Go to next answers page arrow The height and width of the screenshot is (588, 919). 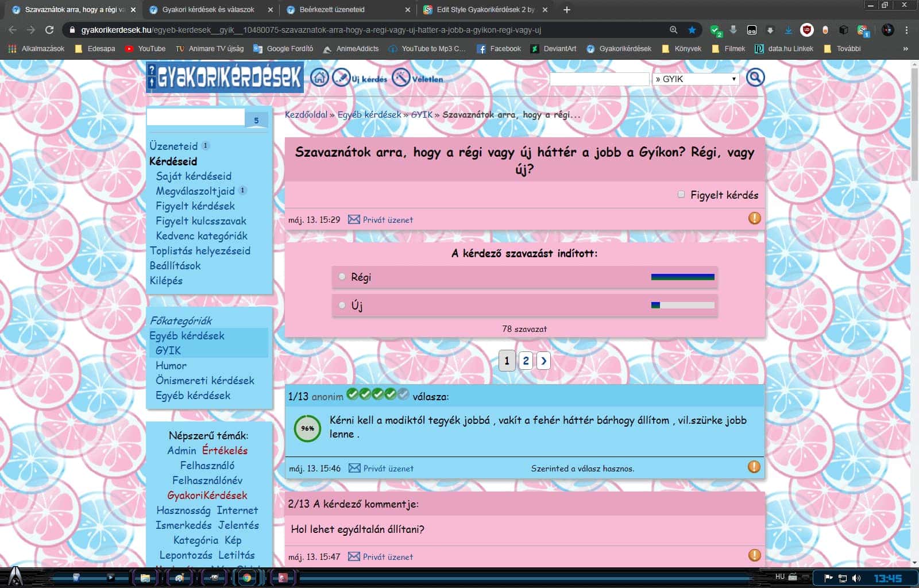tap(543, 361)
